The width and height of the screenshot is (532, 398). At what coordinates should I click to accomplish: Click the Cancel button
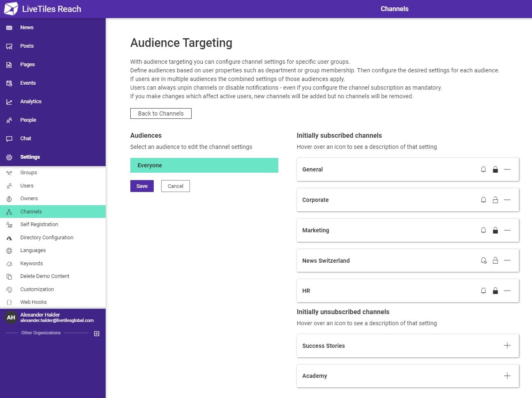point(176,186)
